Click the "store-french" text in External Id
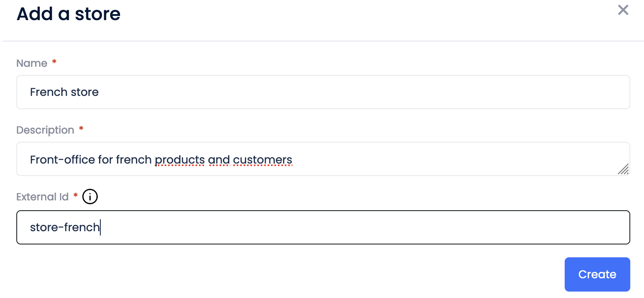The image size is (644, 298). pos(64,227)
